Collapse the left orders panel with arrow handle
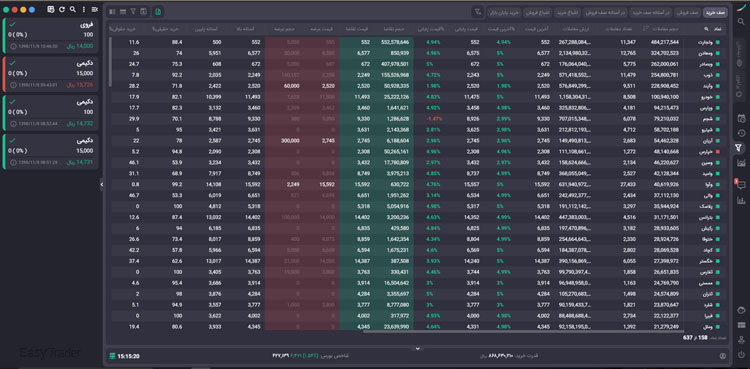The height and width of the screenshot is (369, 750). point(101,185)
